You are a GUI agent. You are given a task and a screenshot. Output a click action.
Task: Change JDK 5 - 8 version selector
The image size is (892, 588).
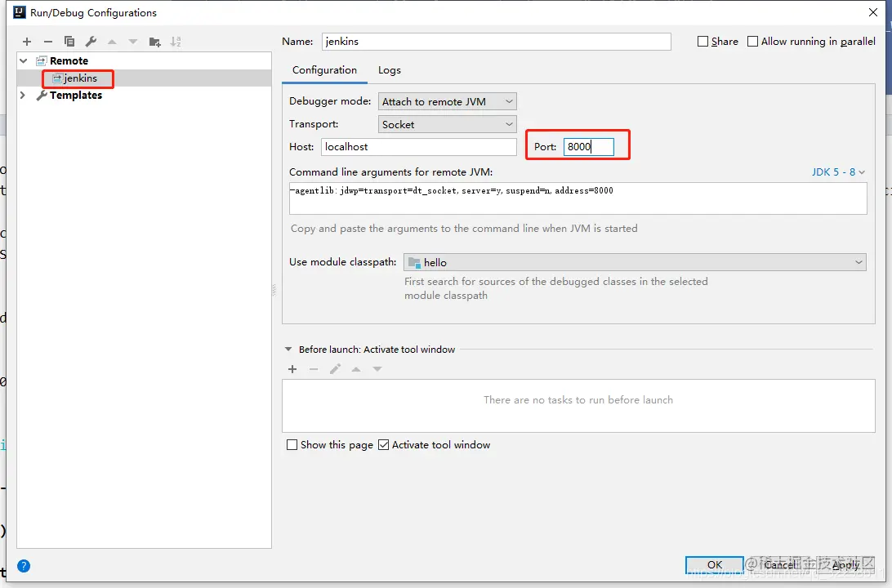coord(838,171)
